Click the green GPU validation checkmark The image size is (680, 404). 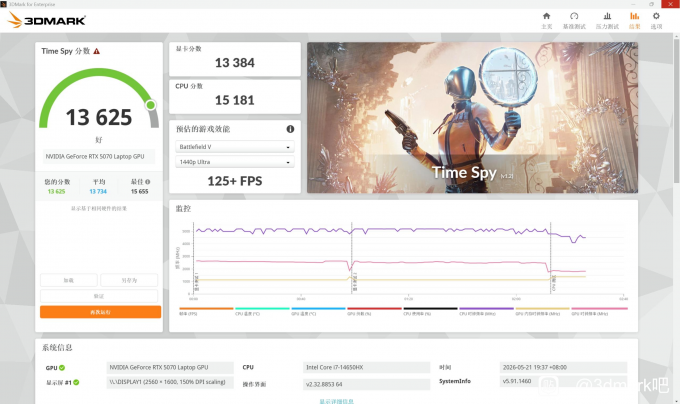[x=62, y=368]
